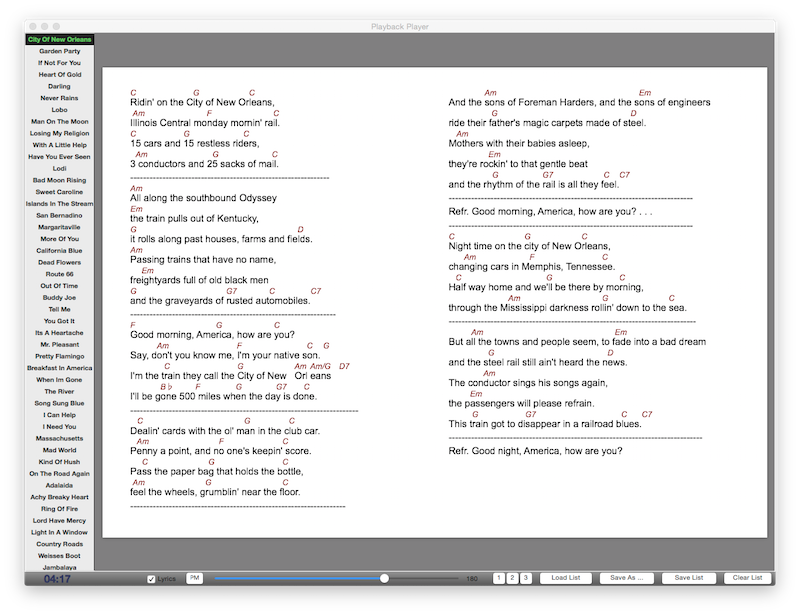This screenshot has height=615, width=800.
Task: Click the Clear List button
Action: click(x=747, y=578)
